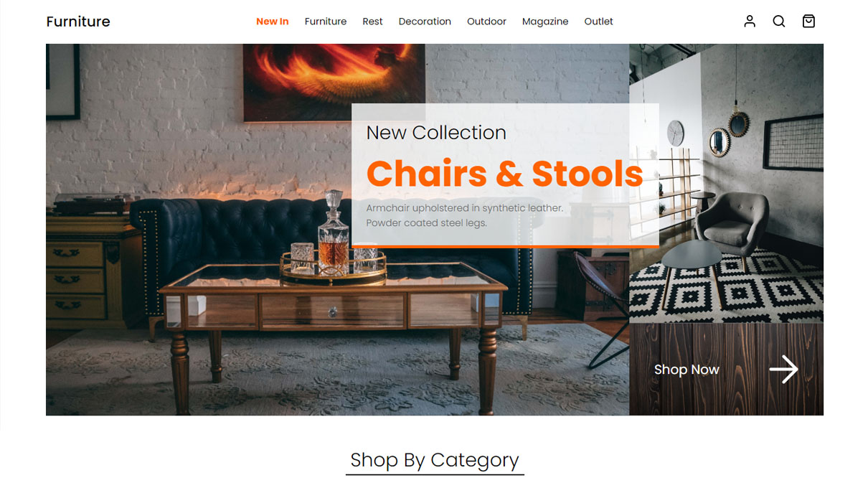The height and width of the screenshot is (488, 868).
Task: Click the search magnifier icon
Action: point(779,22)
